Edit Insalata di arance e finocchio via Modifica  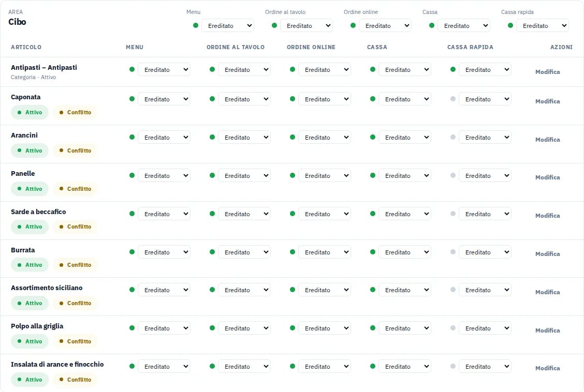point(548,368)
